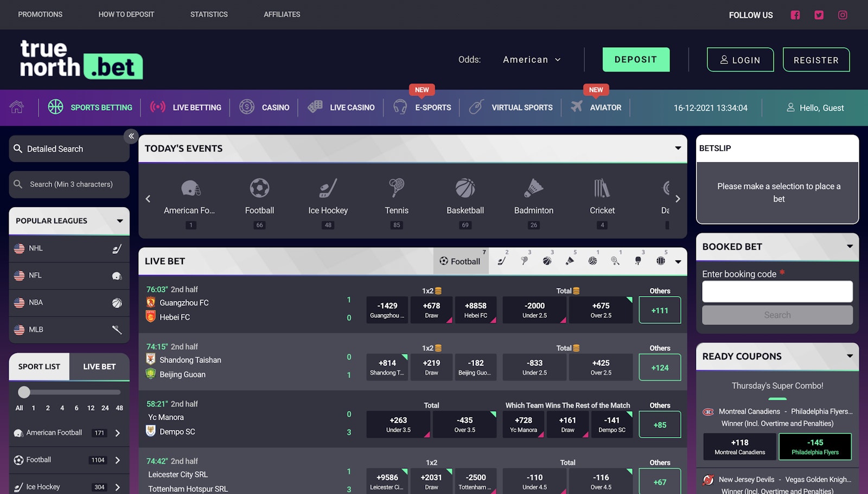Click the time range slider handle
868x494 pixels.
(x=24, y=392)
